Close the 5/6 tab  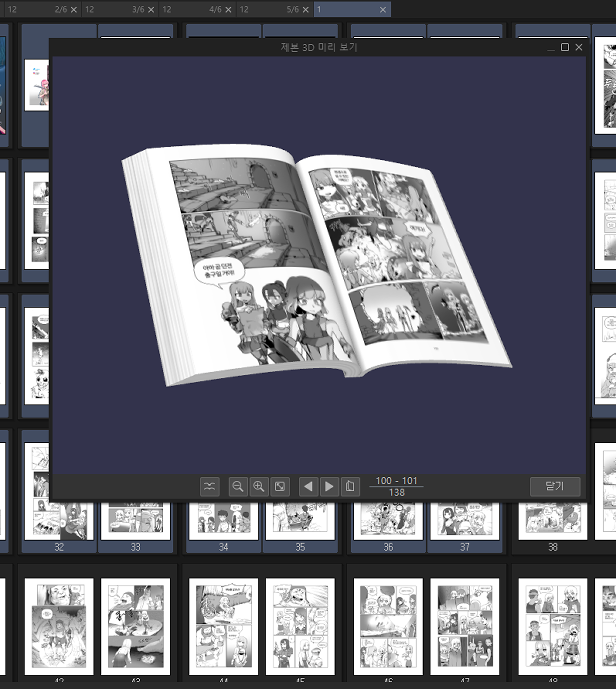tap(306, 10)
